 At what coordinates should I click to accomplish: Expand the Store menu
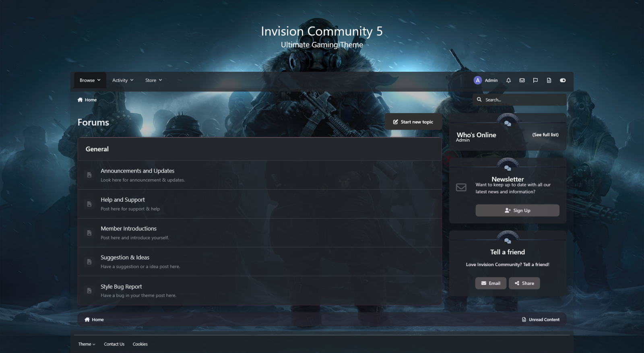point(154,81)
